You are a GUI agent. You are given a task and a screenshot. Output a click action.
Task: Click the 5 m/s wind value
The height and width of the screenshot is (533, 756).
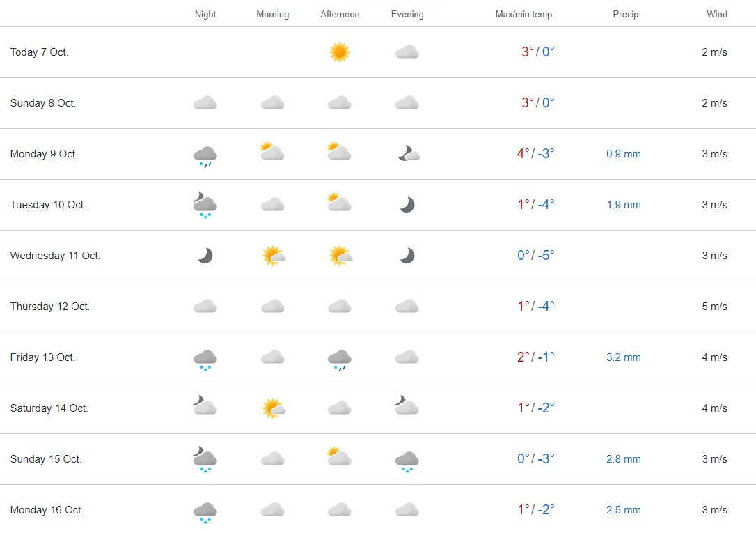click(x=714, y=307)
